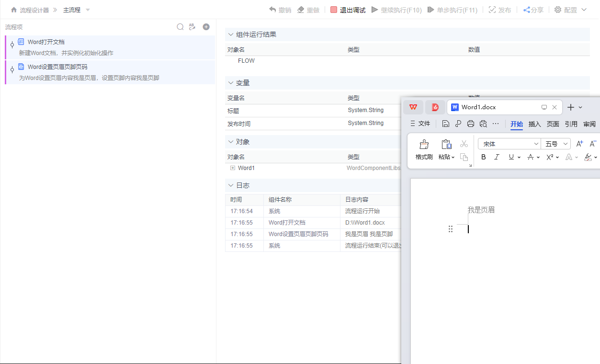The width and height of the screenshot is (600, 364).
Task: Open the 文件 menu in WPS
Action: (x=423, y=123)
